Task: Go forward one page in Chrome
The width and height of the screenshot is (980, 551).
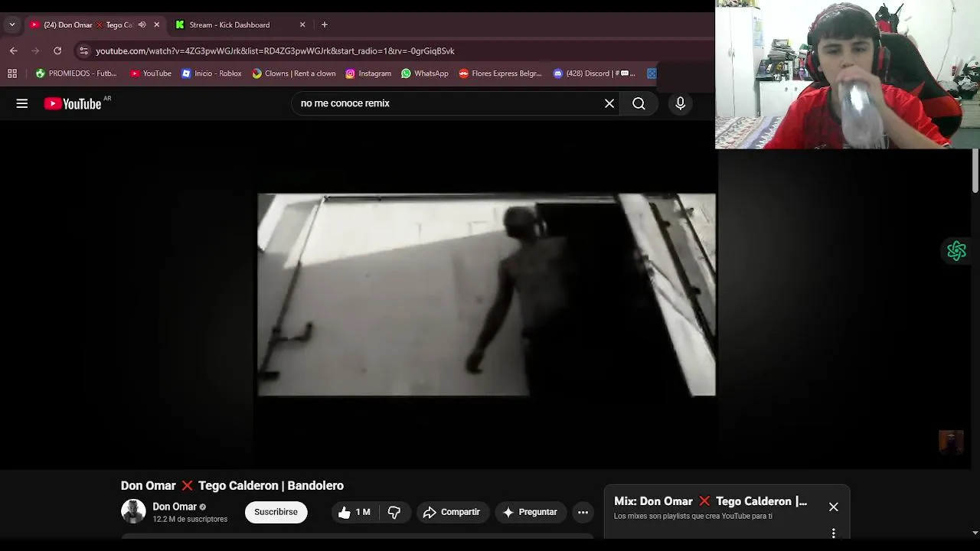Action: tap(35, 51)
